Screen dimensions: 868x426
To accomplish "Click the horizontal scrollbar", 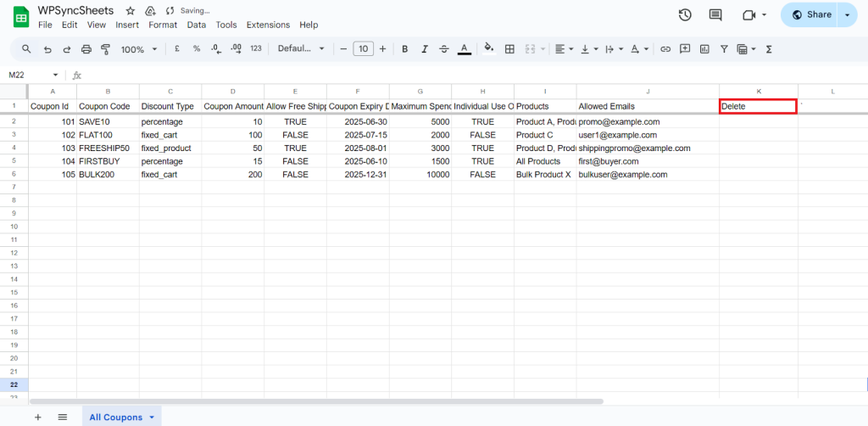I will [x=317, y=401].
